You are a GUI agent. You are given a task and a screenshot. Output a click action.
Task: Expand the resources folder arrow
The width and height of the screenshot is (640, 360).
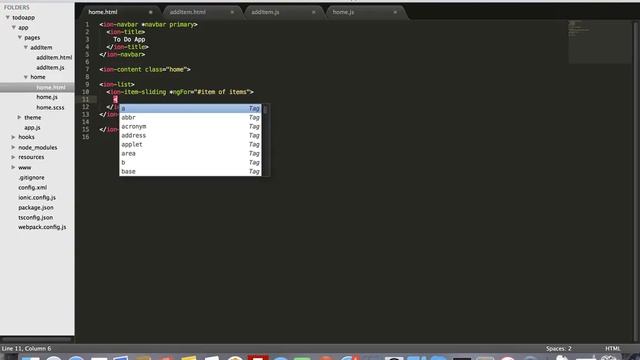13,157
